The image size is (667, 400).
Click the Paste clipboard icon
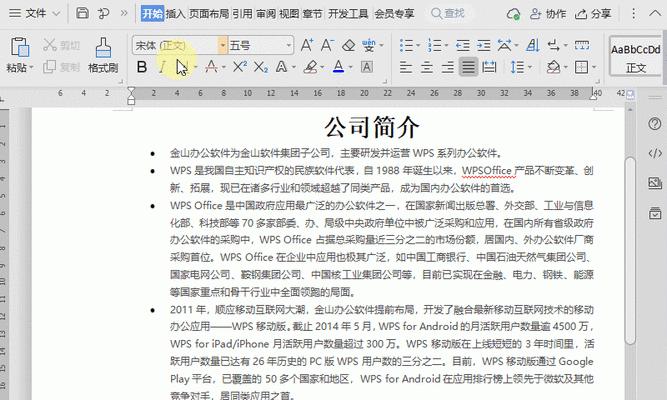[20, 47]
